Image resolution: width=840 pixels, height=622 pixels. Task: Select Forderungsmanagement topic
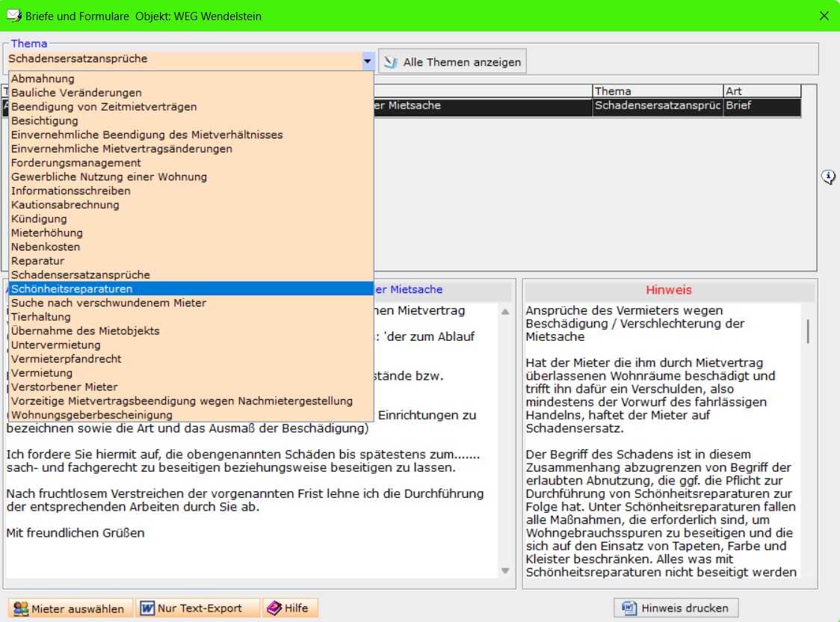coord(191,162)
